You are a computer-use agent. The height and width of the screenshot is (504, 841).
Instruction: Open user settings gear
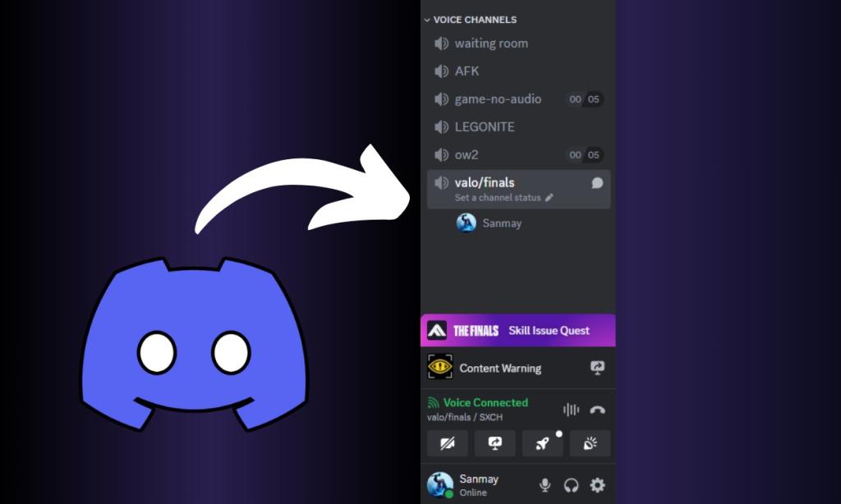coord(599,484)
